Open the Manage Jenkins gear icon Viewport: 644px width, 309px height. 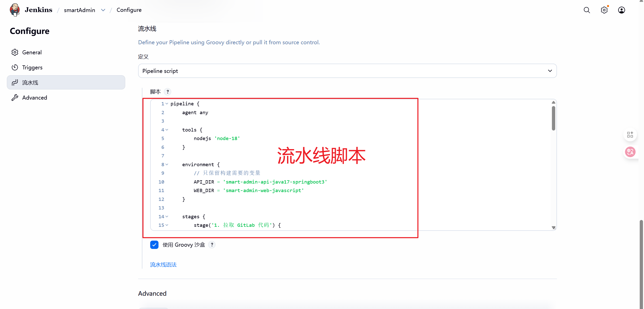point(604,10)
